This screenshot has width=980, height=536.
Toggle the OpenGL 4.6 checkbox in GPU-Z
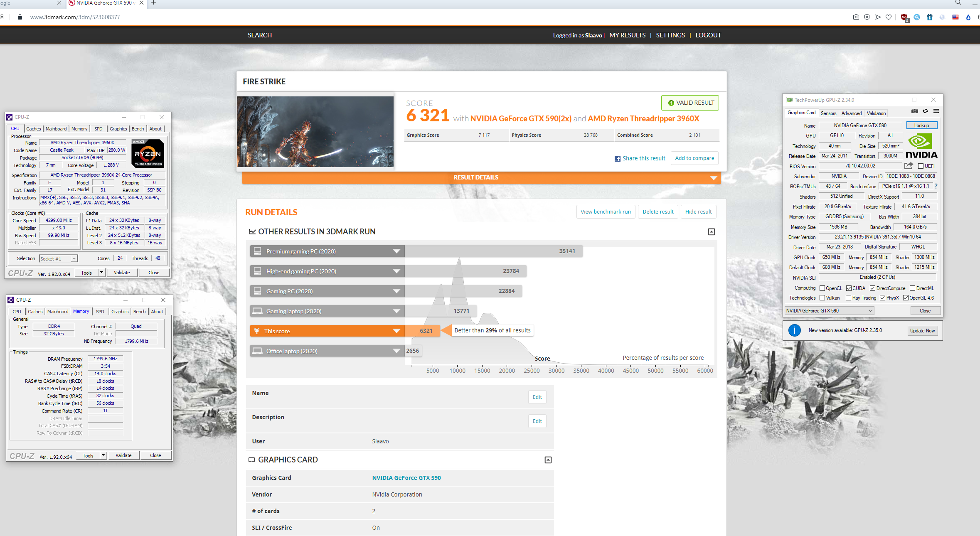tap(906, 298)
